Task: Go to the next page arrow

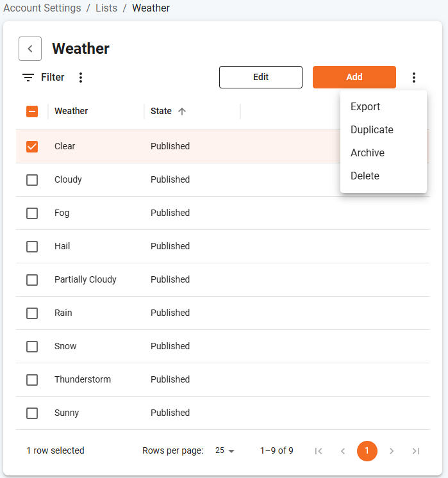Action: [x=392, y=451]
